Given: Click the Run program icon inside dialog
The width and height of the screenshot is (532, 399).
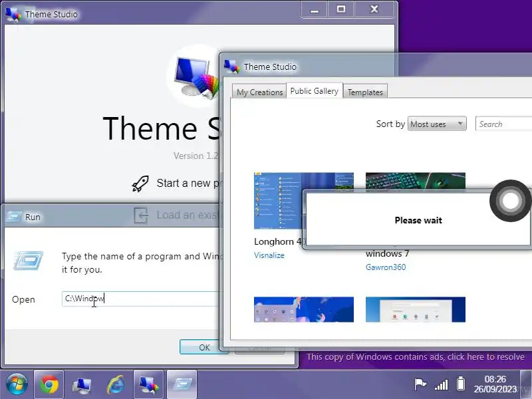Looking at the screenshot, I should [x=28, y=261].
